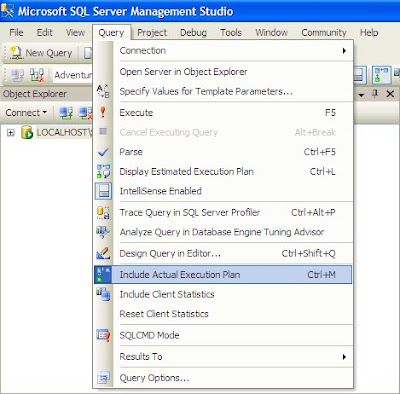Expand the LOCALHOST server tree node

tap(11, 133)
